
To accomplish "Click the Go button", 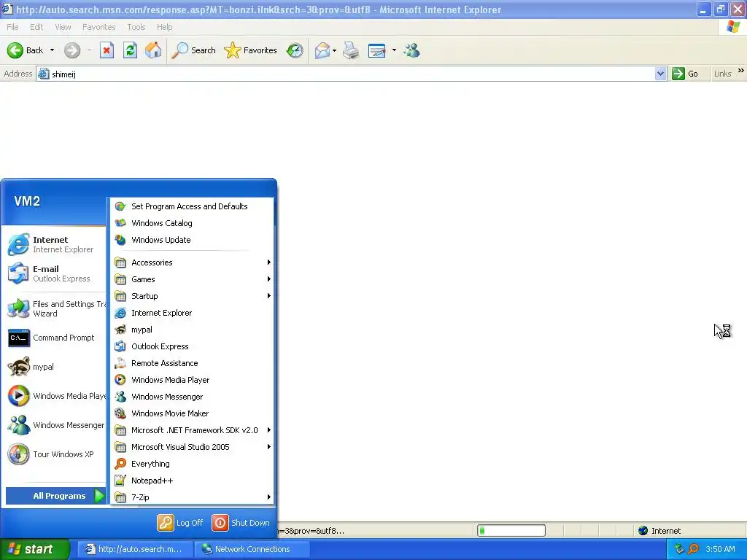I will (686, 74).
